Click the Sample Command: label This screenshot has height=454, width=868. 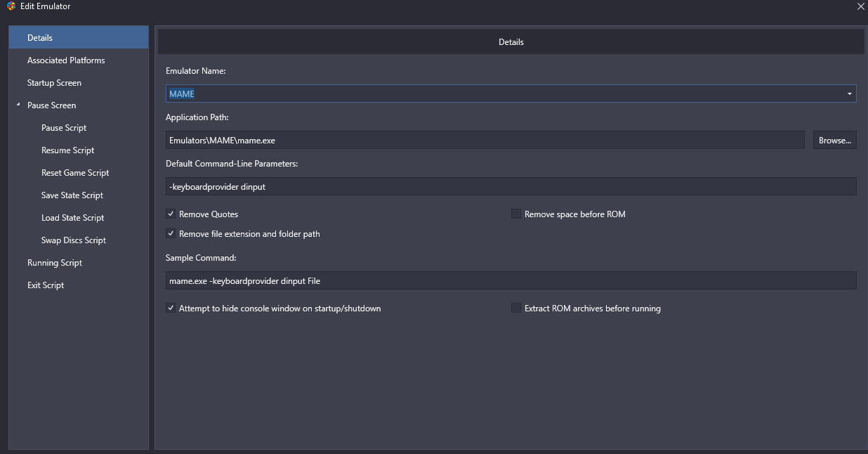(201, 258)
